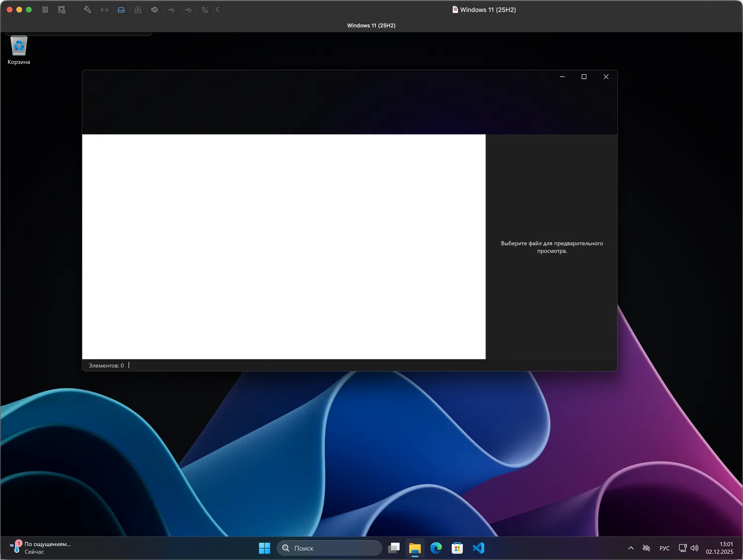The image size is (743, 560).
Task: Click the blue hard disk icon
Action: pos(121,9)
